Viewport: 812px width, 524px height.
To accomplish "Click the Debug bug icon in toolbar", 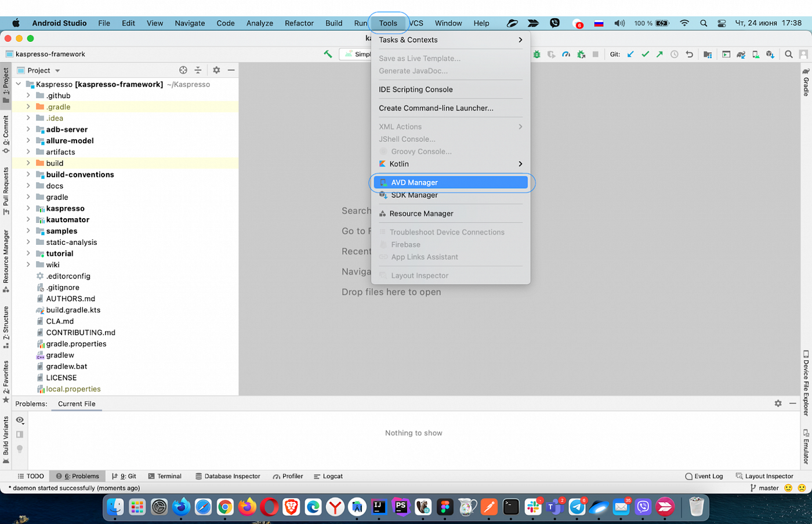I will (x=536, y=54).
